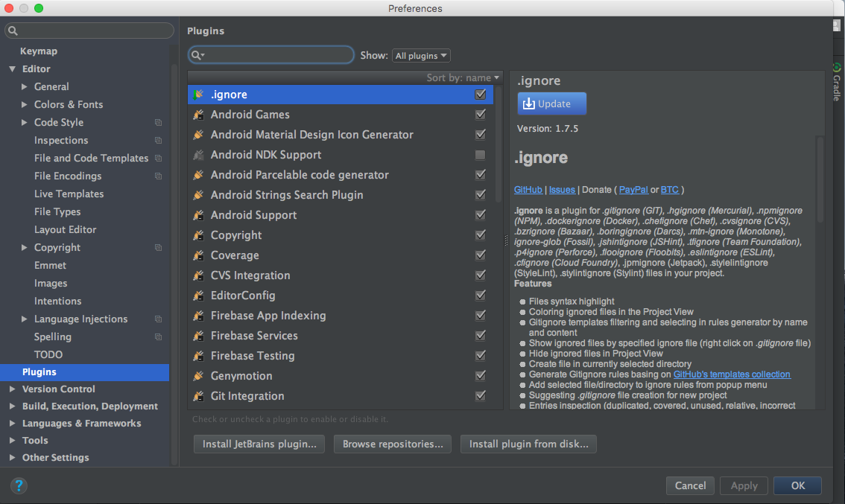Focus the plugin search field

pyautogui.click(x=271, y=55)
